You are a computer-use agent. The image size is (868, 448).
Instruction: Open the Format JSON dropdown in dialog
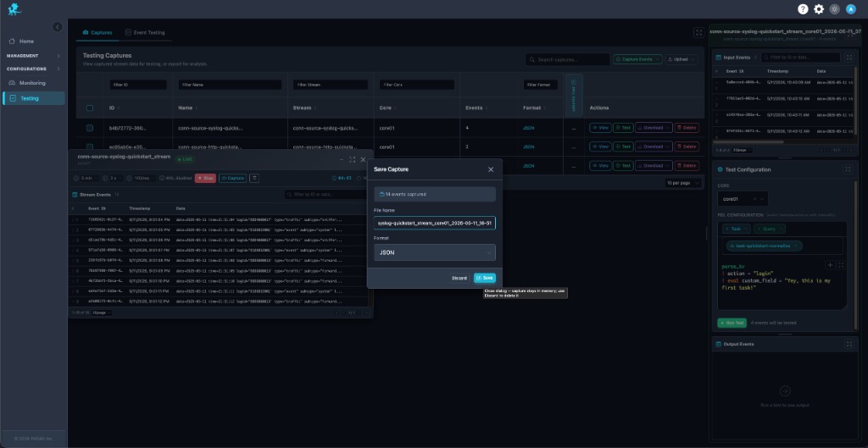[x=435, y=252]
